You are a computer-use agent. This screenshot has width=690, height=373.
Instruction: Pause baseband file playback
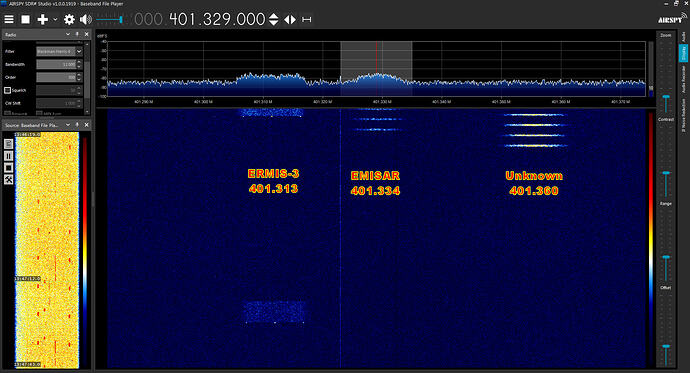pos(8,156)
